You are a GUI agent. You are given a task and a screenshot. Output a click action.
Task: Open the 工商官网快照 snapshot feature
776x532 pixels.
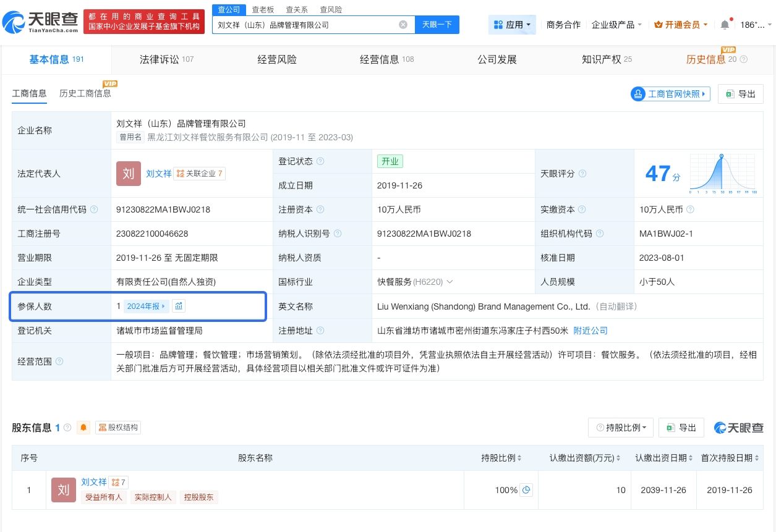point(670,93)
